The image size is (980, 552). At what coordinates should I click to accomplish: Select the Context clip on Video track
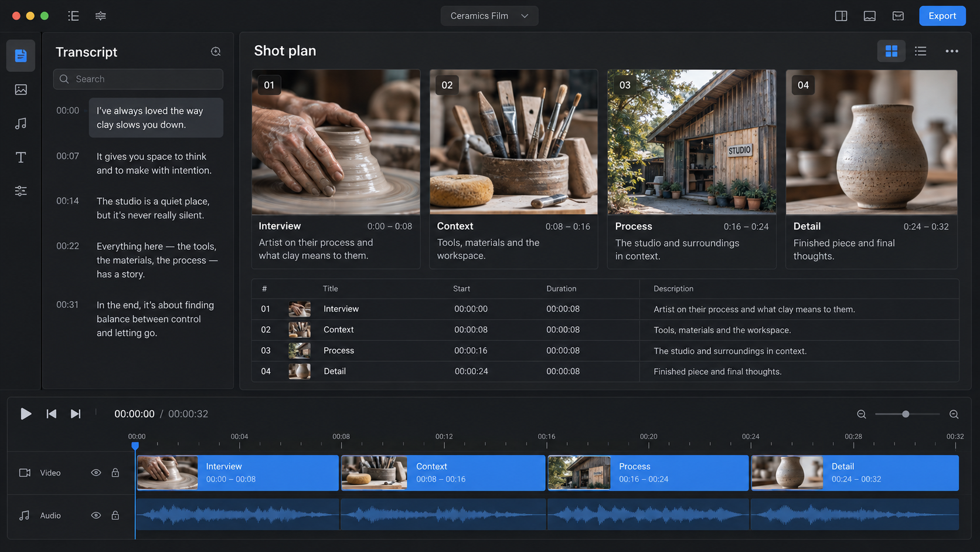(x=443, y=473)
